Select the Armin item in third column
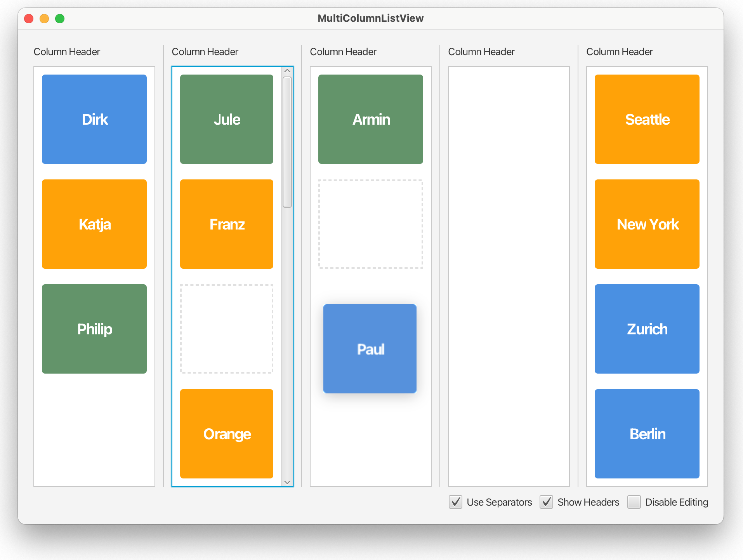Viewport: 743px width, 560px height. 370,119
